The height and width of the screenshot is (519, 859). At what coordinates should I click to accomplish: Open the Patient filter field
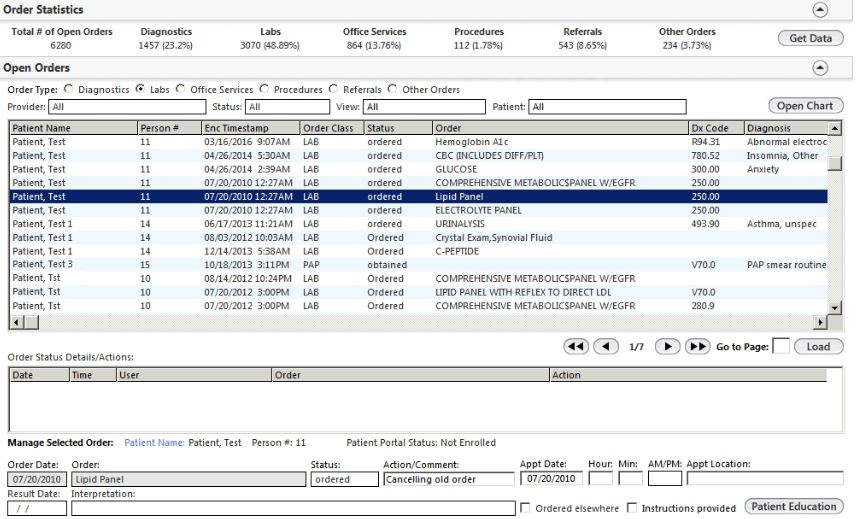pyautogui.click(x=607, y=107)
